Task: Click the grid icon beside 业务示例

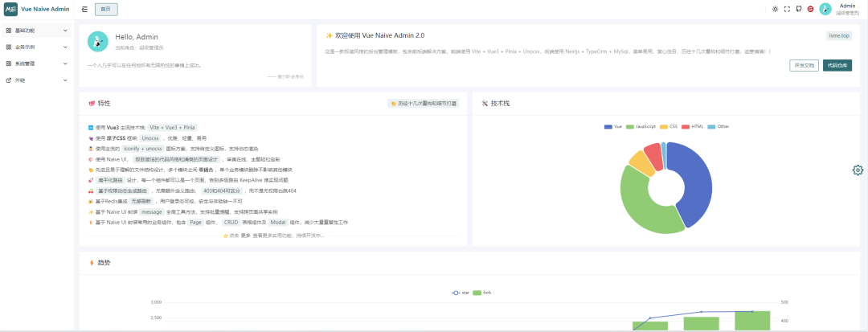Action: click(8, 47)
